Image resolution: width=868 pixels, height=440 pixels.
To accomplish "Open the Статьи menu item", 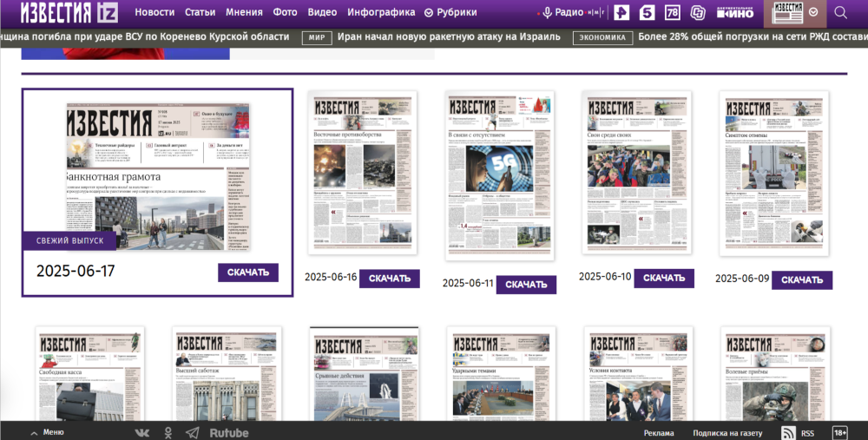I will pyautogui.click(x=200, y=12).
